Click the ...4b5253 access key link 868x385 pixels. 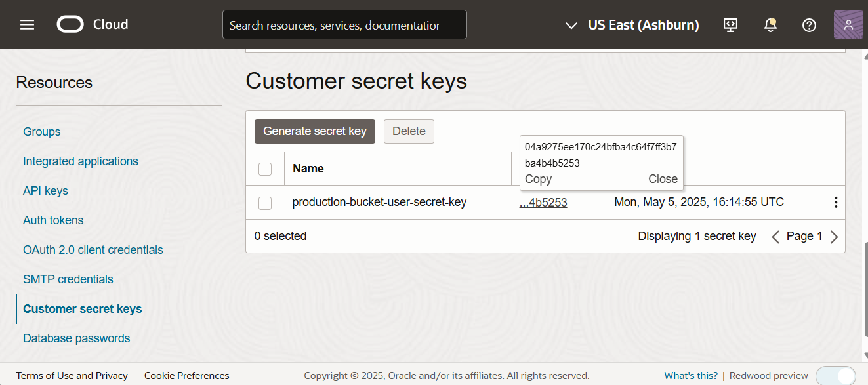(x=543, y=203)
